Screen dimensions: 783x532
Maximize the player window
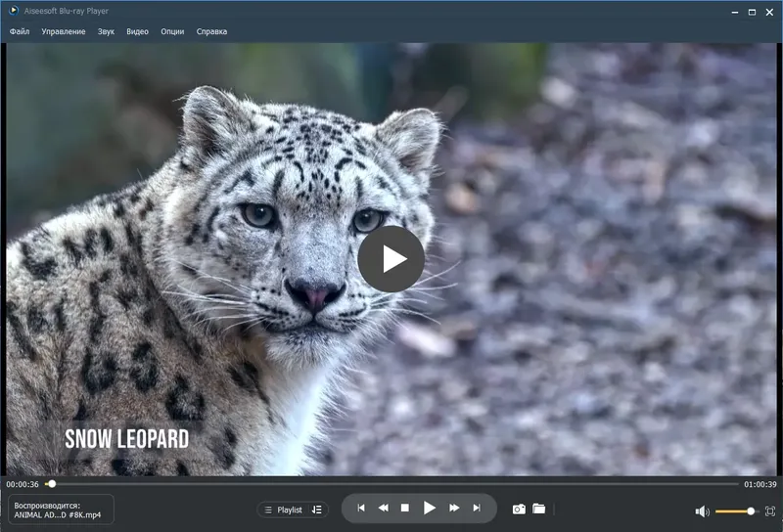[x=752, y=12]
